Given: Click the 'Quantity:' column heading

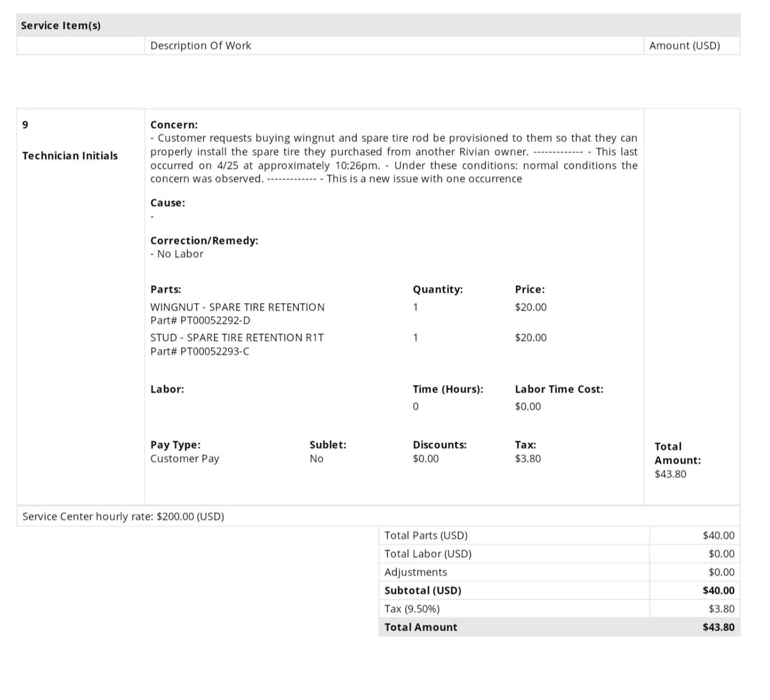Looking at the screenshot, I should pos(437,289).
